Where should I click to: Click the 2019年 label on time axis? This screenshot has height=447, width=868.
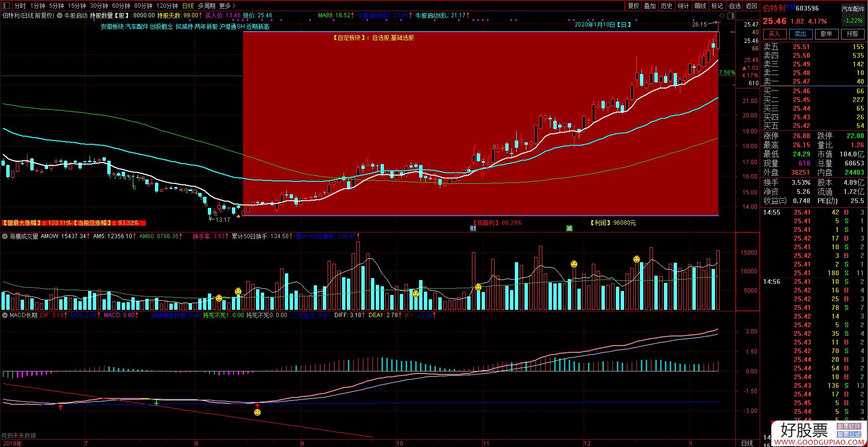coord(12,443)
